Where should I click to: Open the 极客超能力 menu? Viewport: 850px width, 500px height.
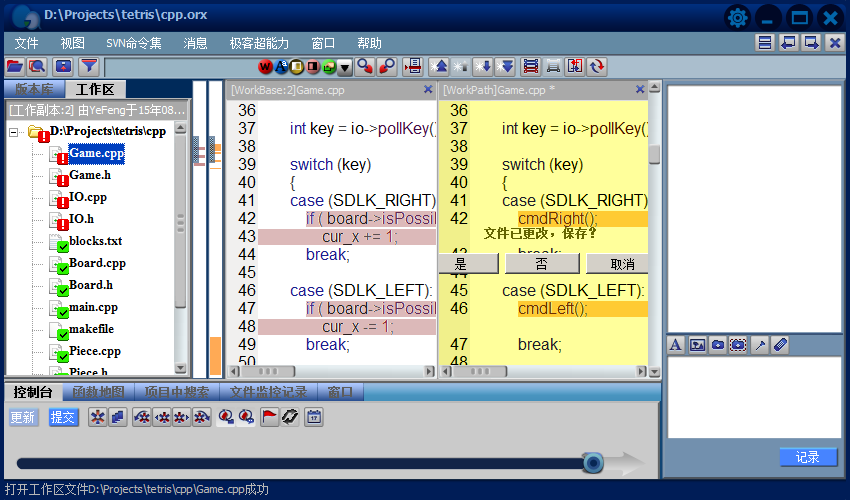(259, 43)
